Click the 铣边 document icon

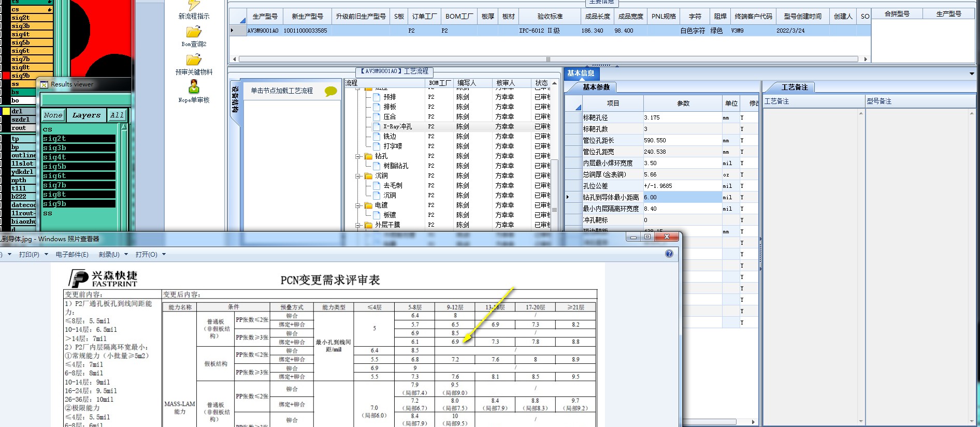377,136
